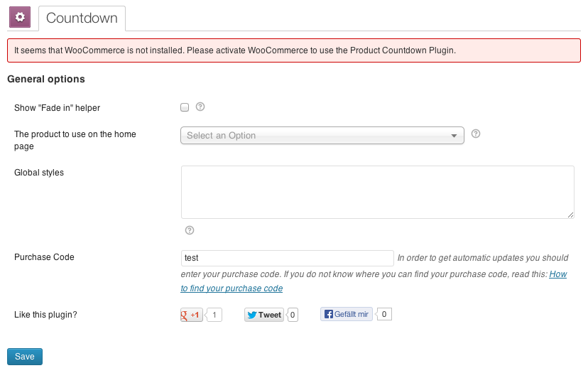
Task: Click the Facebook "Gefällt mir" button
Action: (x=346, y=314)
